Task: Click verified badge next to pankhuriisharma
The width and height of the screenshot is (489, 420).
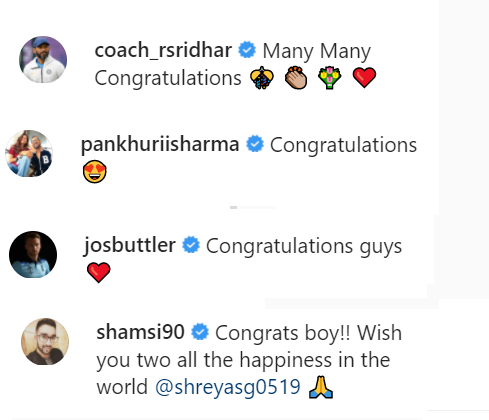Action: point(255,144)
